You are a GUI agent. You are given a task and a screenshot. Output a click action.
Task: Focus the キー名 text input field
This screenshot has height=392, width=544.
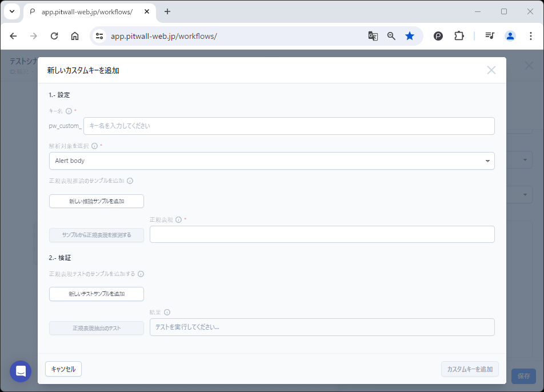pyautogui.click(x=289, y=126)
